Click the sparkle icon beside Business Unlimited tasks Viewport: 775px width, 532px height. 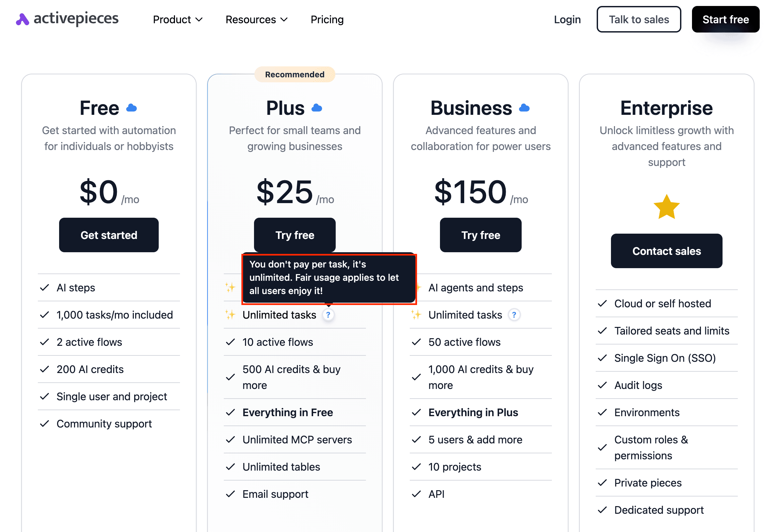[x=416, y=314]
